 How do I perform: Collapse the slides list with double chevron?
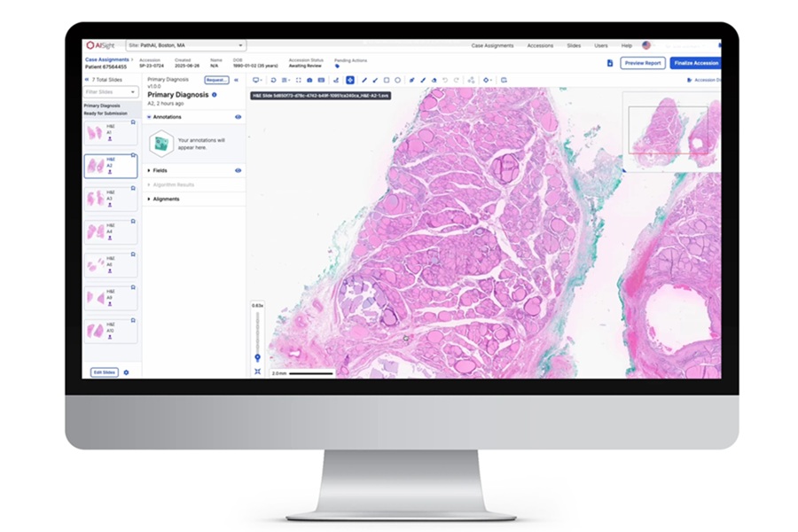point(87,80)
